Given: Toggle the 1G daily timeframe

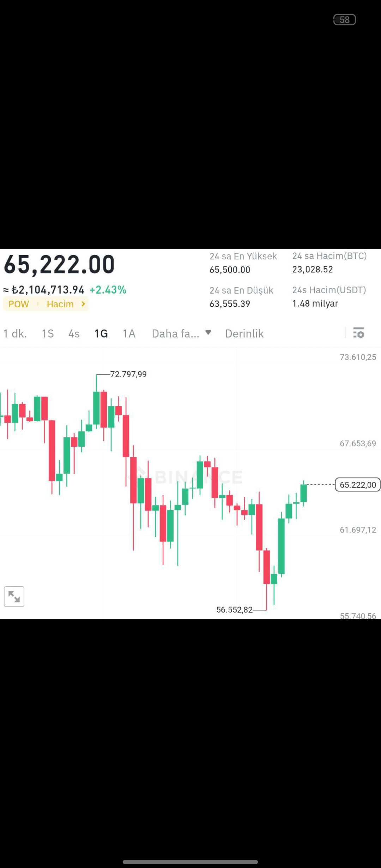Looking at the screenshot, I should 101,333.
